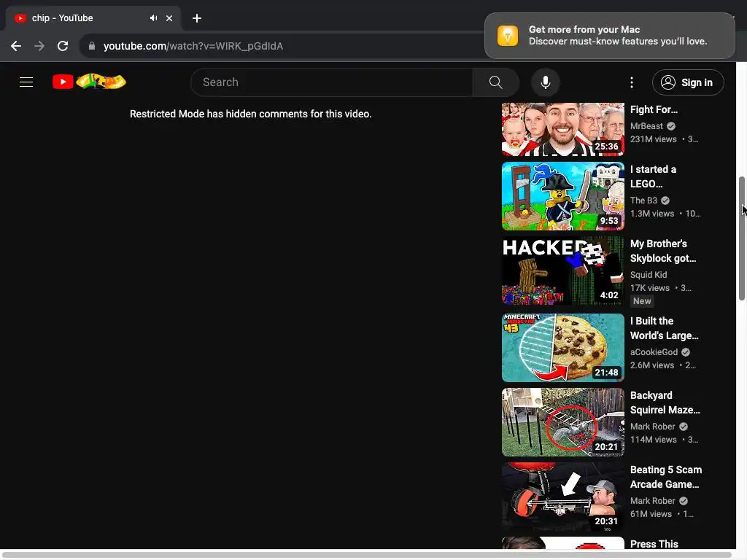
Task: Focus the Search input field
Action: (332, 82)
